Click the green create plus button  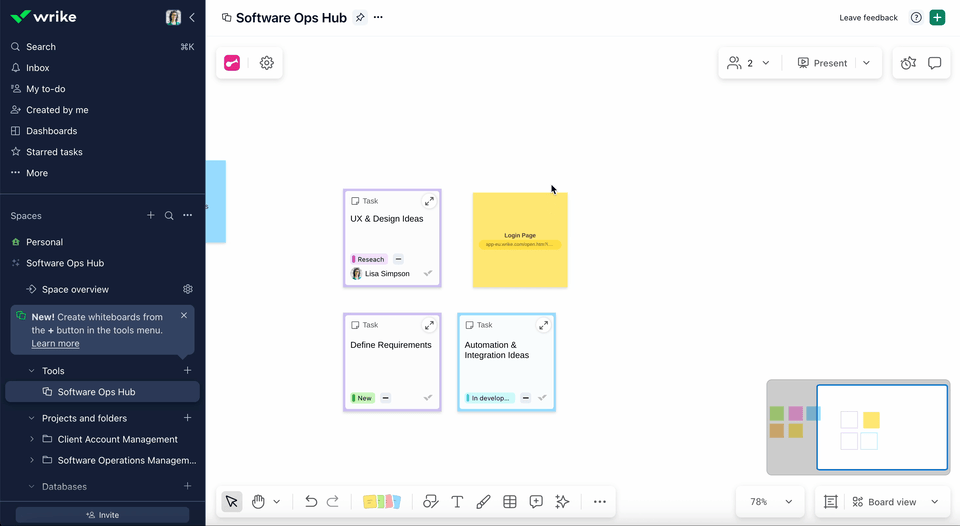tap(937, 17)
